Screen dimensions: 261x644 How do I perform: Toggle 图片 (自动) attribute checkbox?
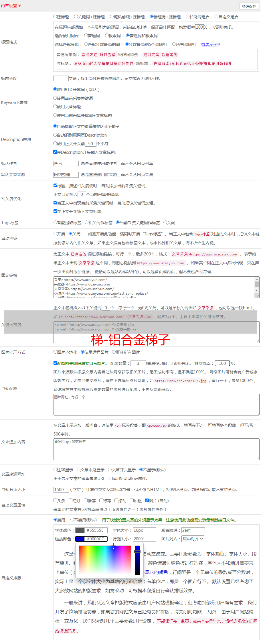click(147, 501)
